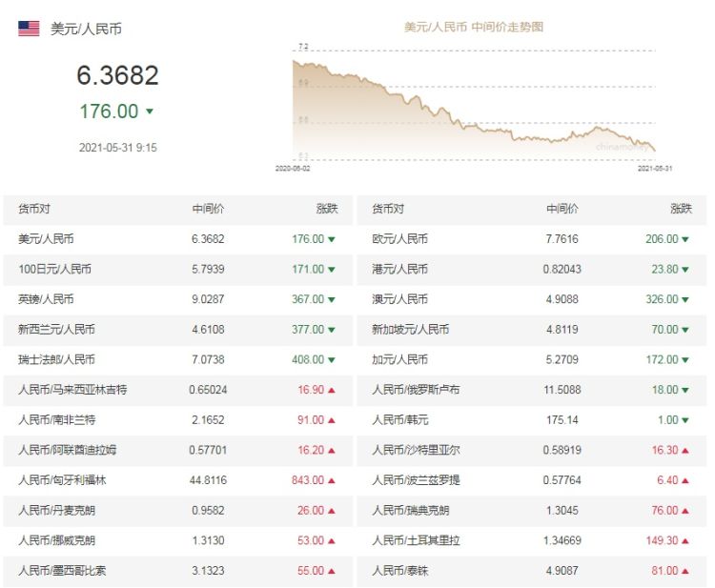Click the left 货币对 column header
The image size is (715, 588).
click(x=33, y=209)
